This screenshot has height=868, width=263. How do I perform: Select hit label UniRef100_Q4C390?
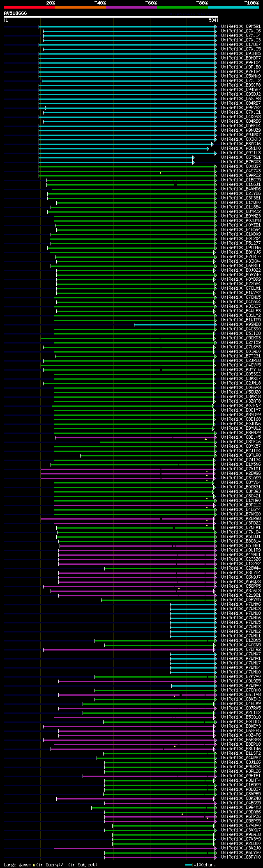[241, 329]
